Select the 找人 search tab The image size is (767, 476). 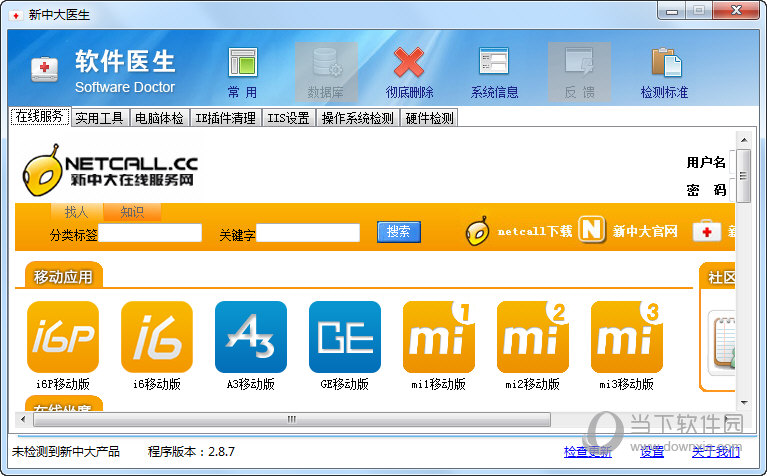click(x=77, y=212)
